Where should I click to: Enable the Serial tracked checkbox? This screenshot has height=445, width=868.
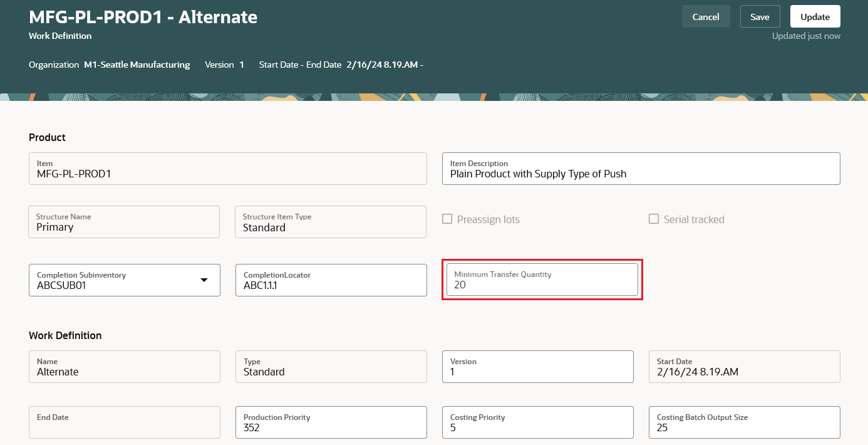(x=654, y=219)
